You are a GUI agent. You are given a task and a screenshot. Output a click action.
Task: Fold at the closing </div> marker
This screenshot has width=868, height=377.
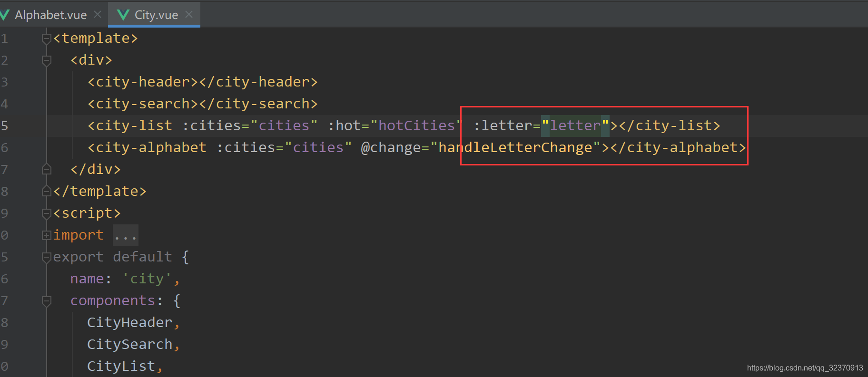point(47,169)
